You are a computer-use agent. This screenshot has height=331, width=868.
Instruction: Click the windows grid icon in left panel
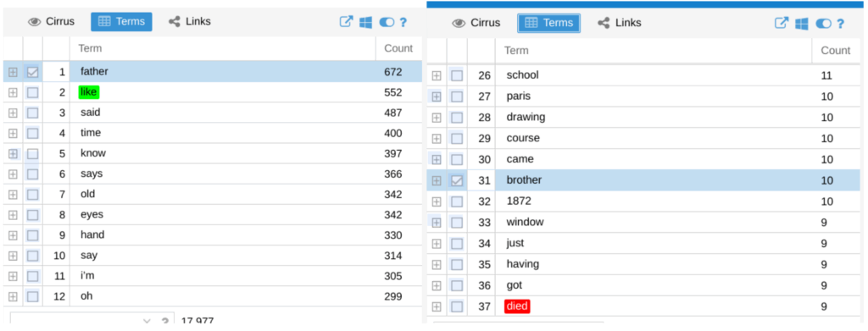365,22
